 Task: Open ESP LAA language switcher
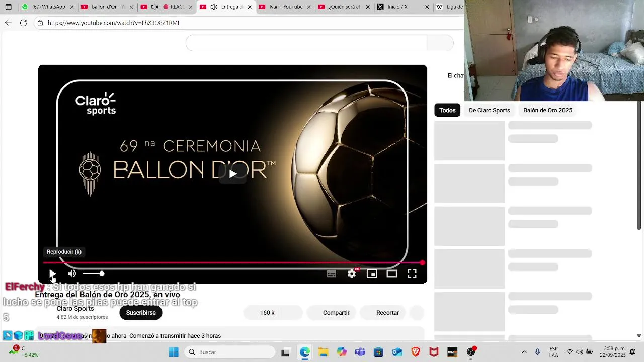553,352
